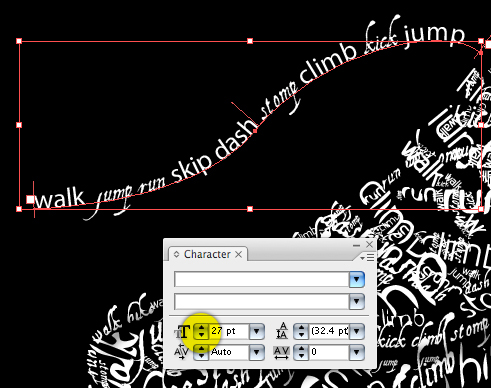Click the Auto kerning field
Image resolution: width=491 pixels, height=388 pixels.
click(229, 352)
